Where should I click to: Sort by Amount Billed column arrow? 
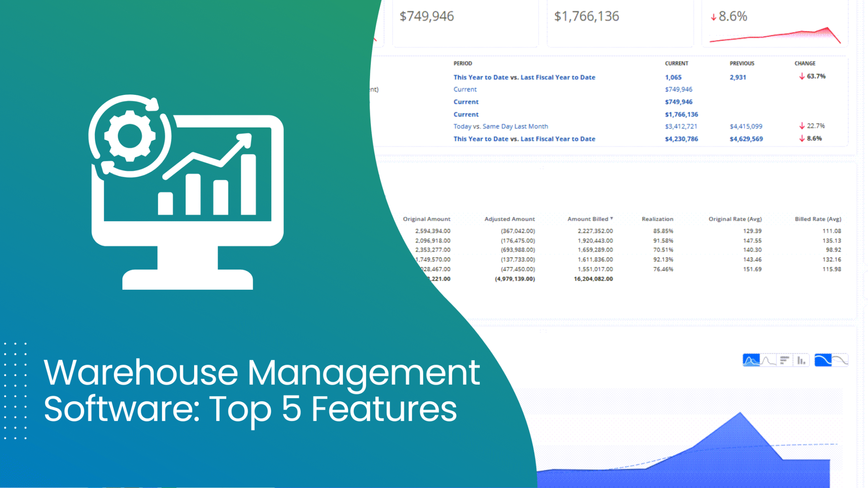(612, 219)
